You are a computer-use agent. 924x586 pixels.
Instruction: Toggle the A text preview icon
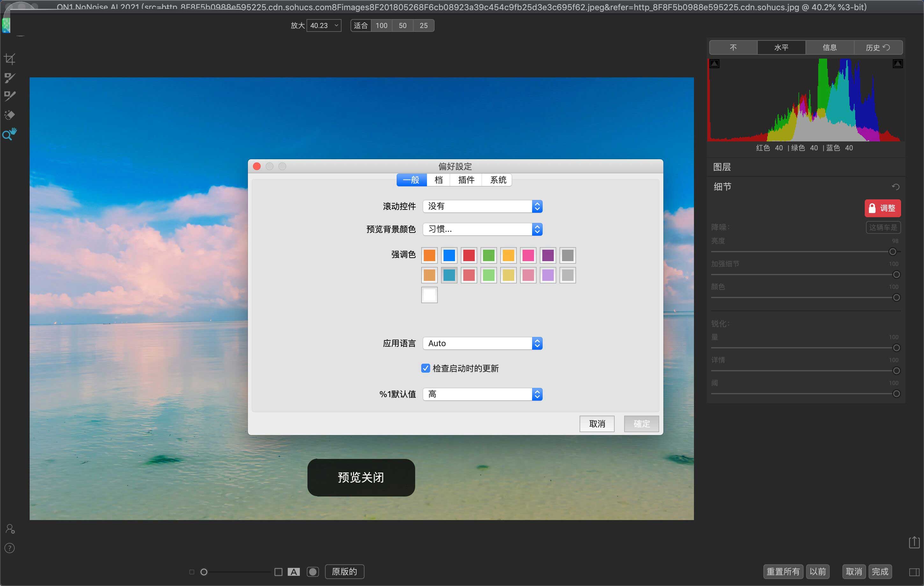[294, 572]
